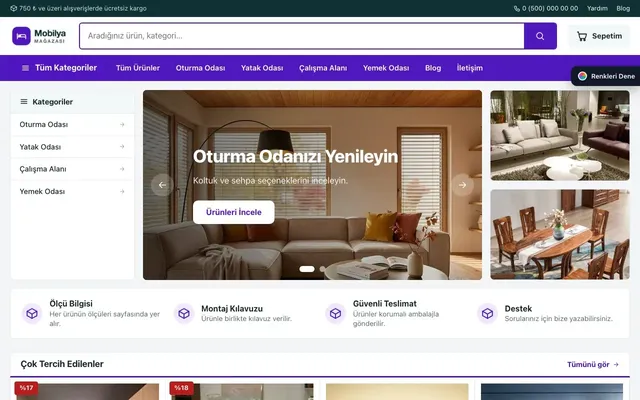Select the first slider pagination dot
This screenshot has width=640, height=400.
tap(307, 269)
